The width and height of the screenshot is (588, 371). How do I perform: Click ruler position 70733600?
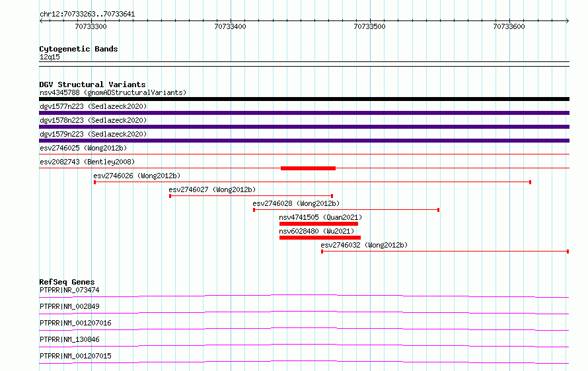point(509,26)
